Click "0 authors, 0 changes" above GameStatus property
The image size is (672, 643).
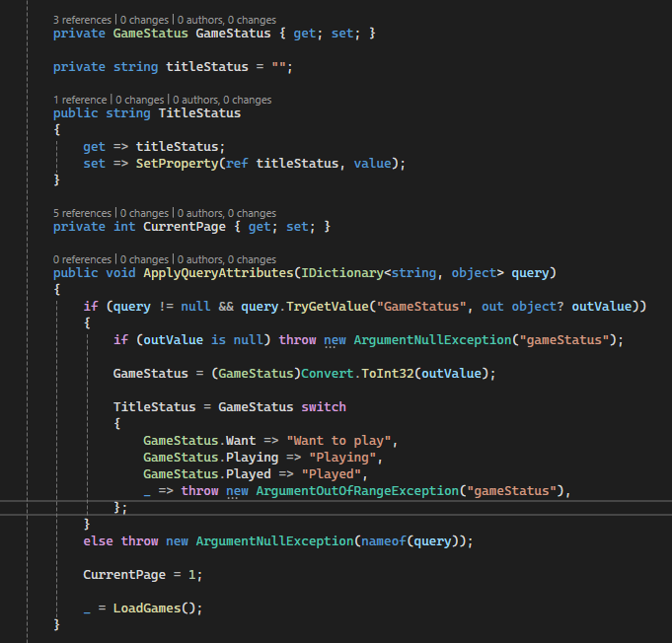(x=227, y=20)
